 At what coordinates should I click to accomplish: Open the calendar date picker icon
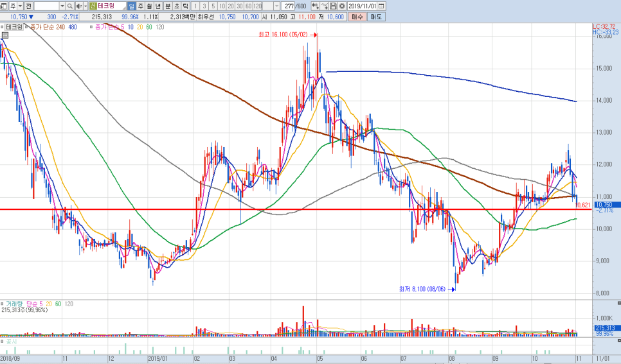click(x=381, y=6)
